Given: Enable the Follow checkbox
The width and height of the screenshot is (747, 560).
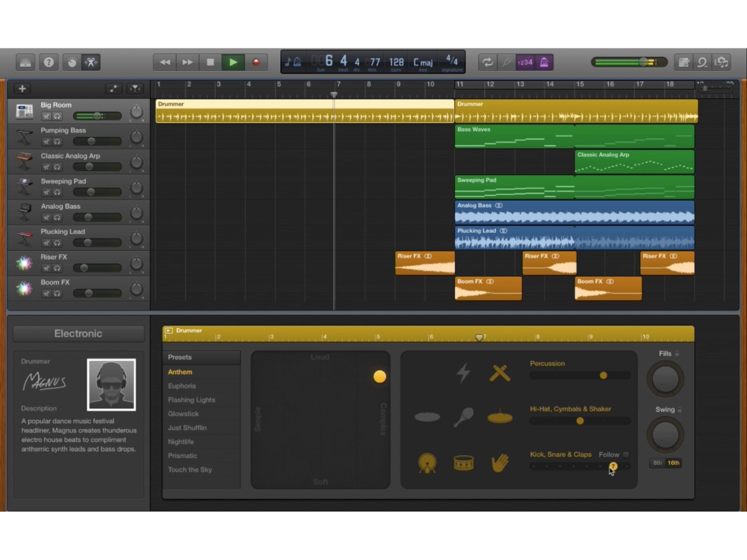Looking at the screenshot, I should (626, 455).
